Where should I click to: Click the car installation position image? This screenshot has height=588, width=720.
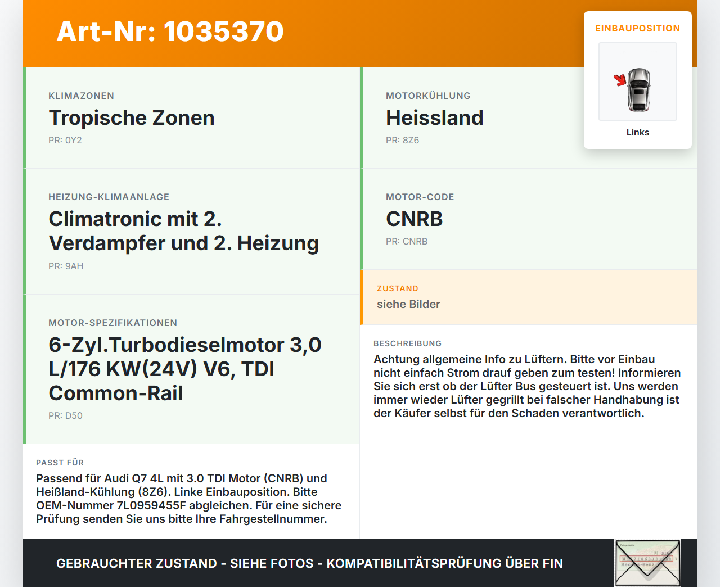click(x=637, y=82)
